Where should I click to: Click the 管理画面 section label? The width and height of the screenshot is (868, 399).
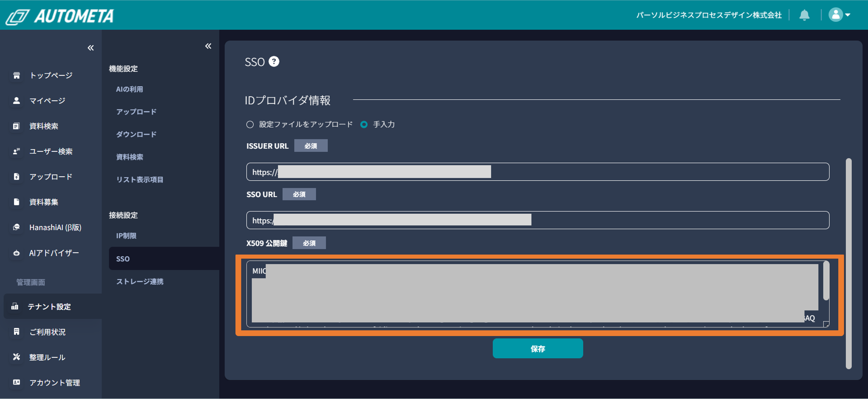pyautogui.click(x=31, y=282)
